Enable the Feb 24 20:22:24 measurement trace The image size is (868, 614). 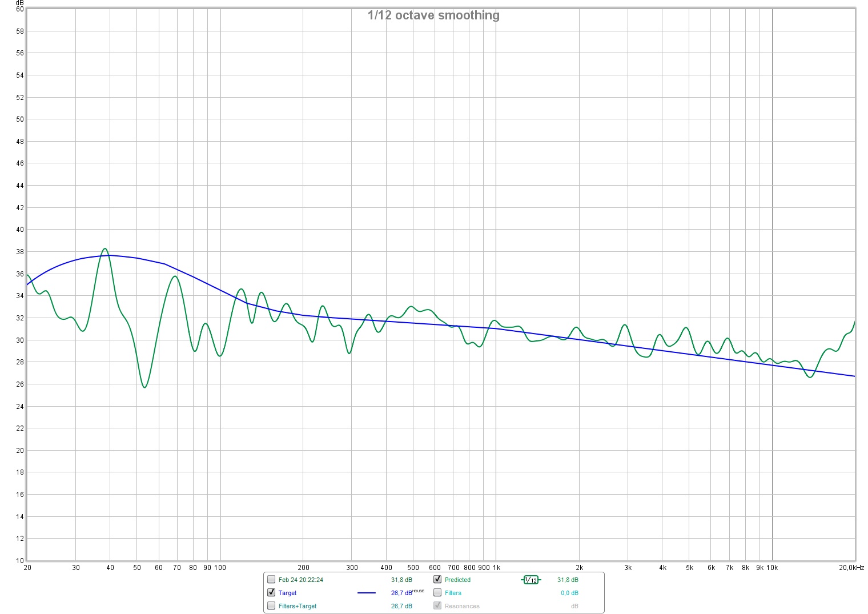coord(271,579)
